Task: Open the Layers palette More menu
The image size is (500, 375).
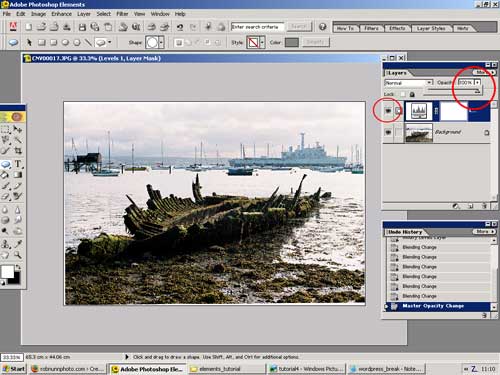Action: [484, 72]
